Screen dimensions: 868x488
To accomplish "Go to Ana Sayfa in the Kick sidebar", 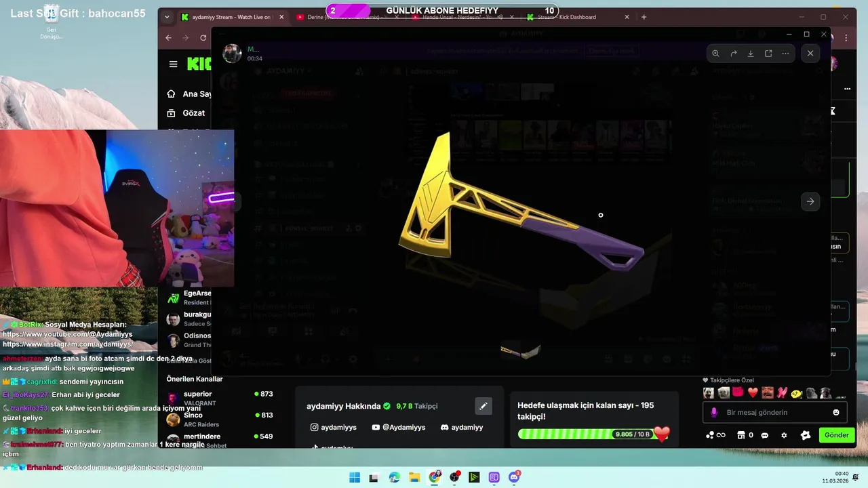I will (189, 94).
